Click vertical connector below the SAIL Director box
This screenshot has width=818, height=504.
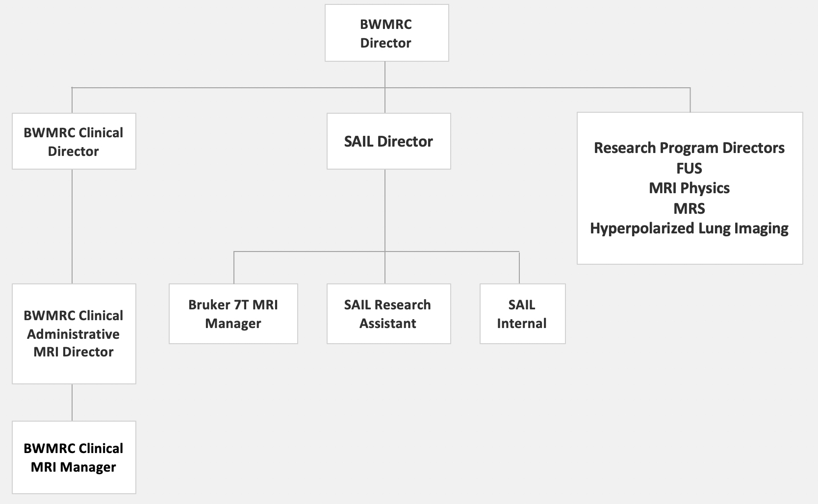pos(385,211)
